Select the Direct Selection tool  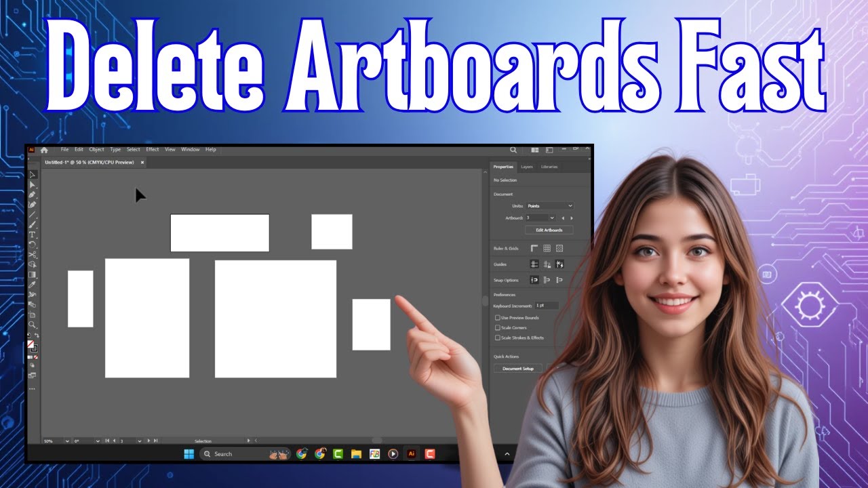pyautogui.click(x=32, y=184)
